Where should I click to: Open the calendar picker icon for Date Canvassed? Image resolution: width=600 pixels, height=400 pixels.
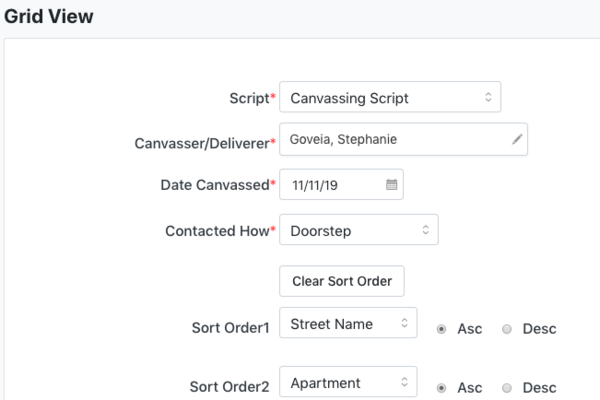tap(391, 184)
